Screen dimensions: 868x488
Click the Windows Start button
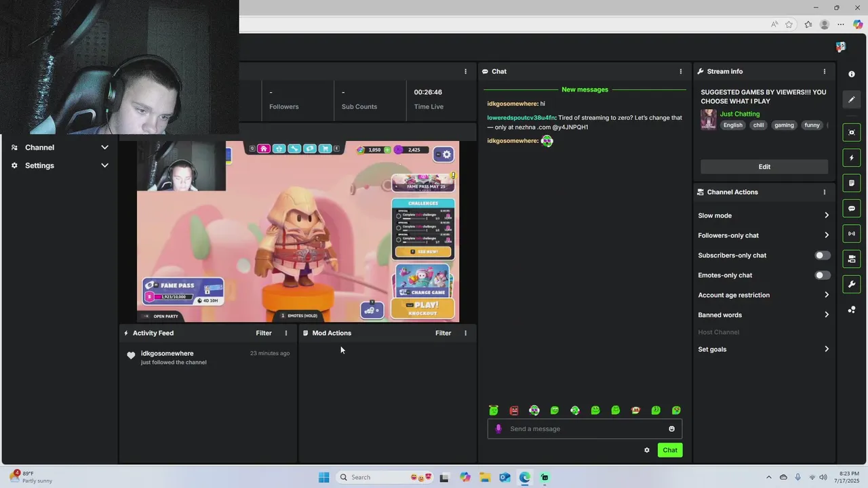324,477
